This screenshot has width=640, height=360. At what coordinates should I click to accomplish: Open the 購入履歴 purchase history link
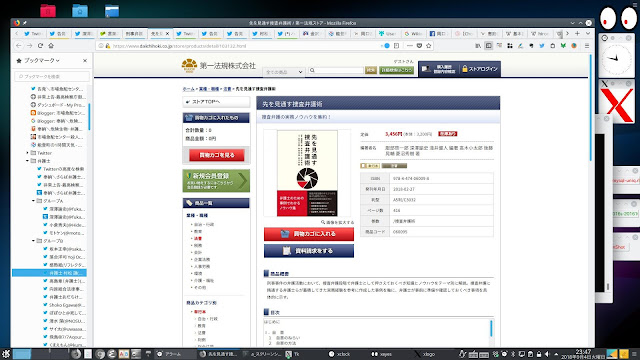click(x=440, y=69)
